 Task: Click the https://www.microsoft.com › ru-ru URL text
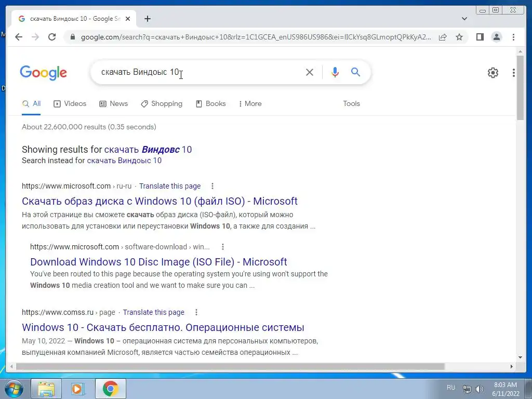point(77,187)
